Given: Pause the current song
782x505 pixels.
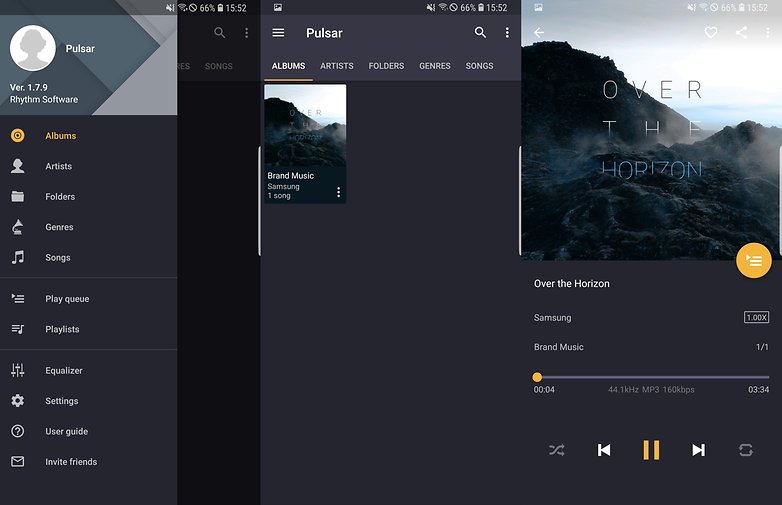Looking at the screenshot, I should coord(651,450).
